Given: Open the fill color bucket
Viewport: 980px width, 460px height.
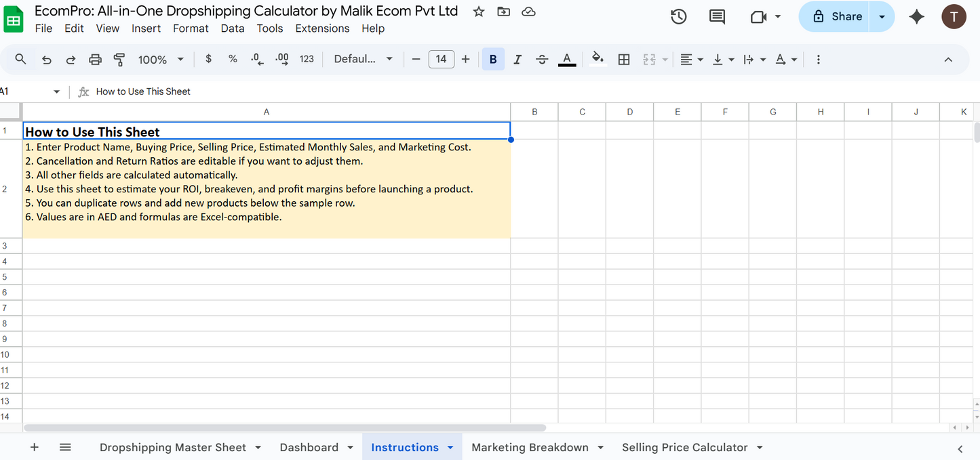Looking at the screenshot, I should 597,59.
